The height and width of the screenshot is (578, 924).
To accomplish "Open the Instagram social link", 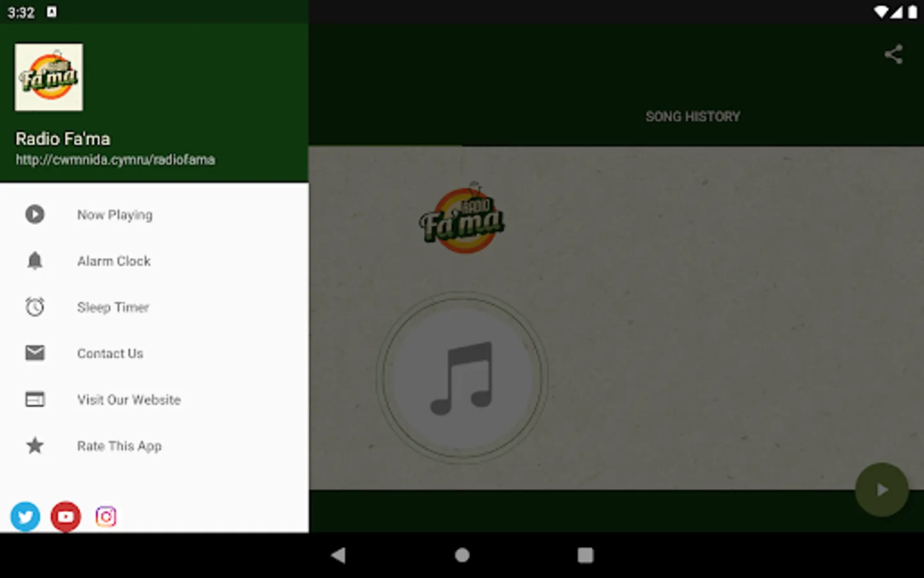I will pos(106,516).
